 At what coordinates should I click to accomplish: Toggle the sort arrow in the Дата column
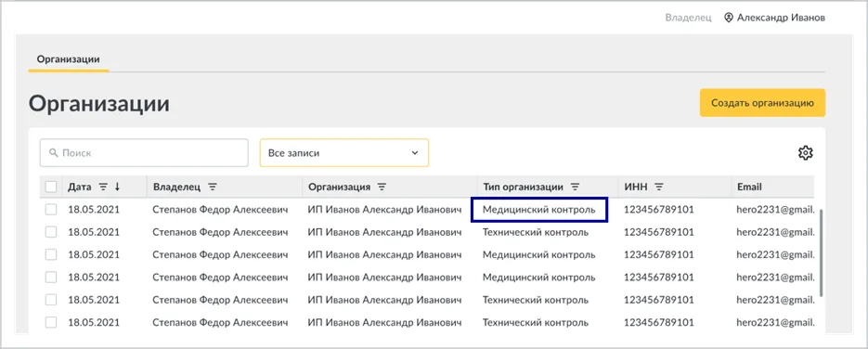(x=117, y=187)
